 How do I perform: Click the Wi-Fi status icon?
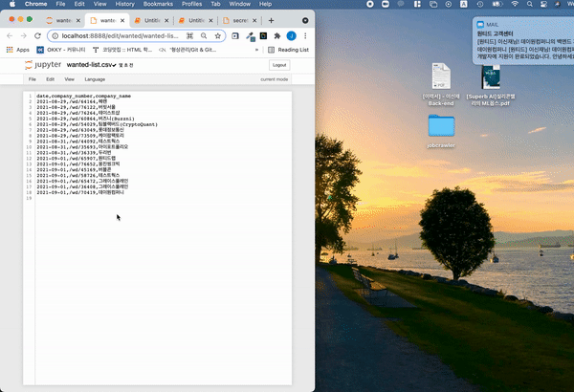[x=515, y=4]
